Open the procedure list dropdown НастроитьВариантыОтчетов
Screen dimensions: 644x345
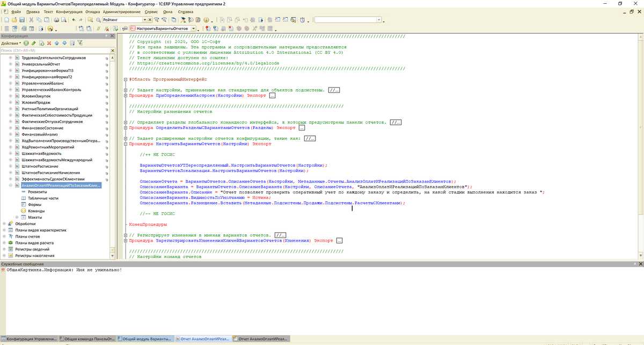(193, 28)
